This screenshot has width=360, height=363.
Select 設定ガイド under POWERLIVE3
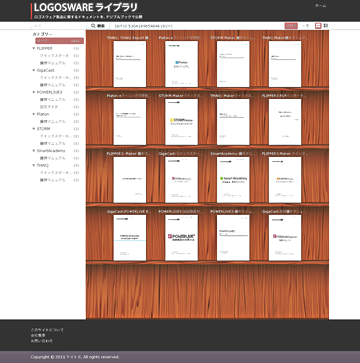pos(49,107)
